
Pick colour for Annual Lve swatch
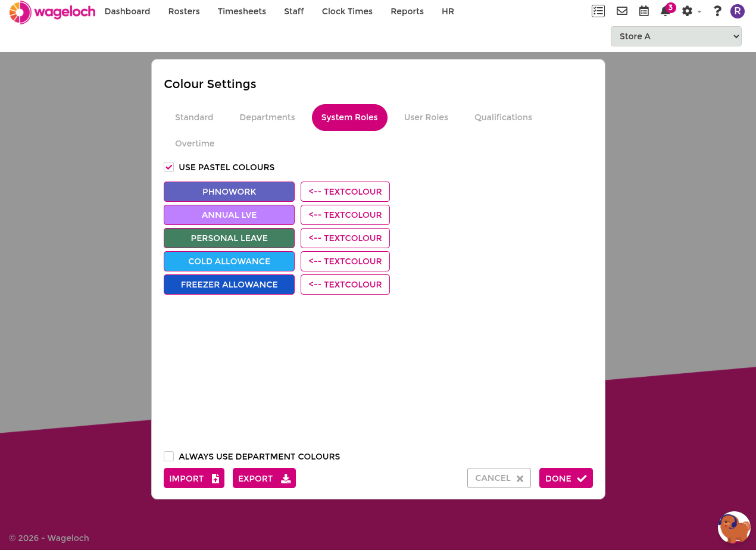229,215
